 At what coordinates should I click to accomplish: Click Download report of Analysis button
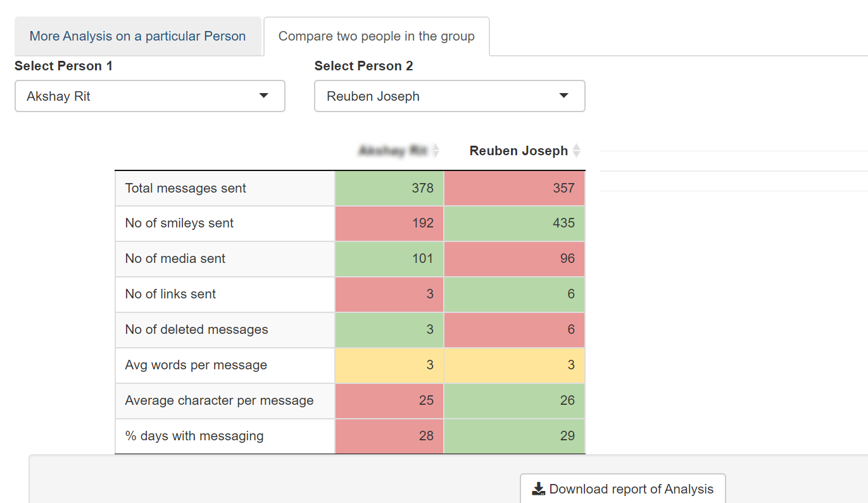[622, 489]
